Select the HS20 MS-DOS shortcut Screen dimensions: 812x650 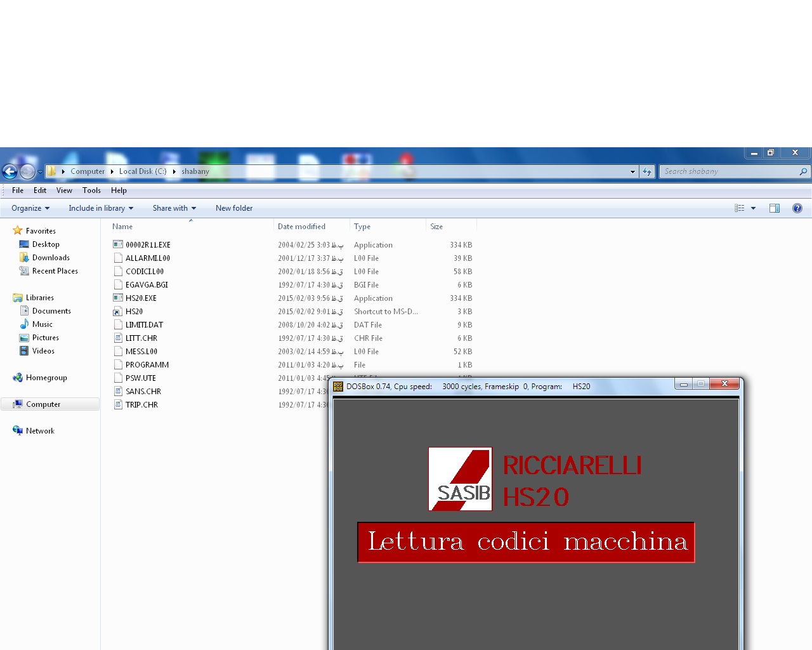point(134,312)
